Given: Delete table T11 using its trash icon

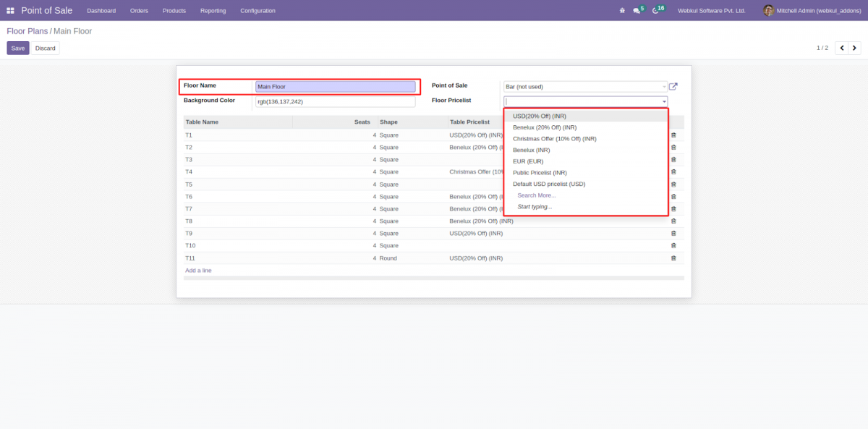Looking at the screenshot, I should (673, 258).
